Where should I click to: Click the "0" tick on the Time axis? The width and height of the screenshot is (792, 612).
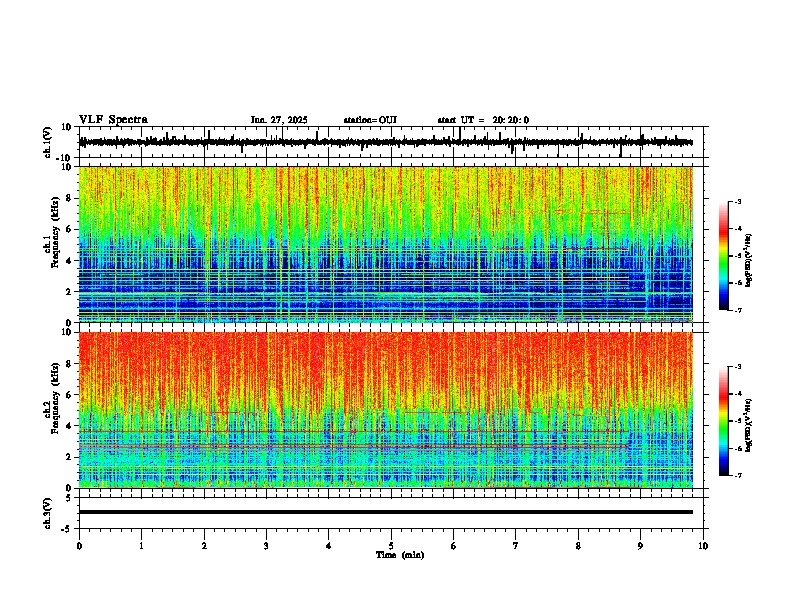79,546
